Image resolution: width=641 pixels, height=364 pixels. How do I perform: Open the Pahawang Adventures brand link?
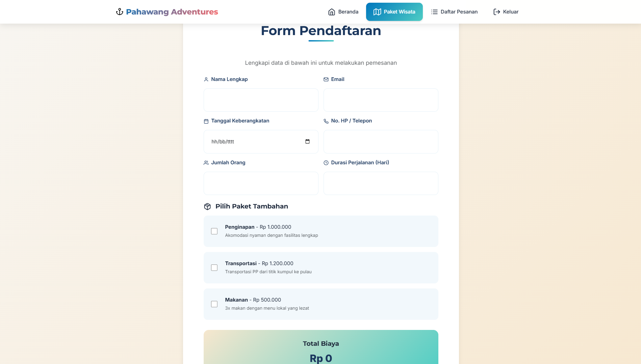(167, 12)
